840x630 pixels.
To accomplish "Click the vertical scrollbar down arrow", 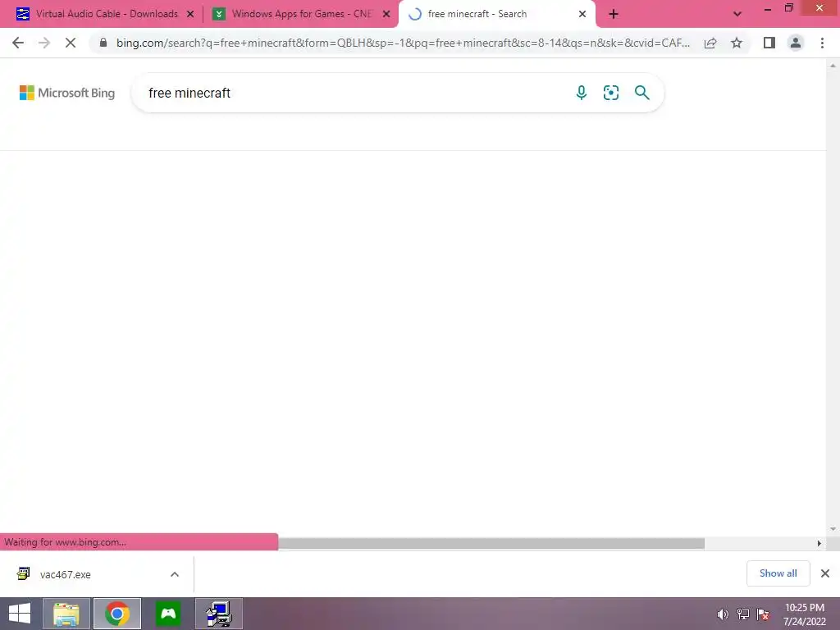I will 833,529.
